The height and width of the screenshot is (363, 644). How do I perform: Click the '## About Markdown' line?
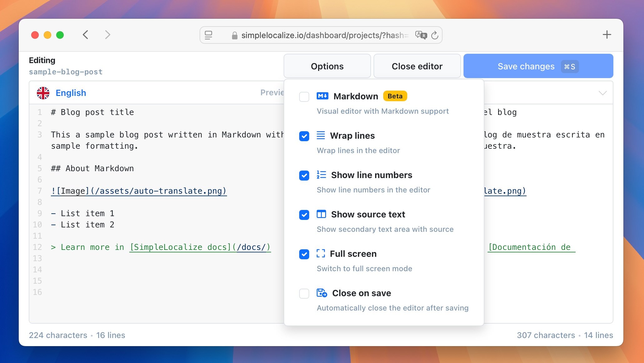point(92,168)
